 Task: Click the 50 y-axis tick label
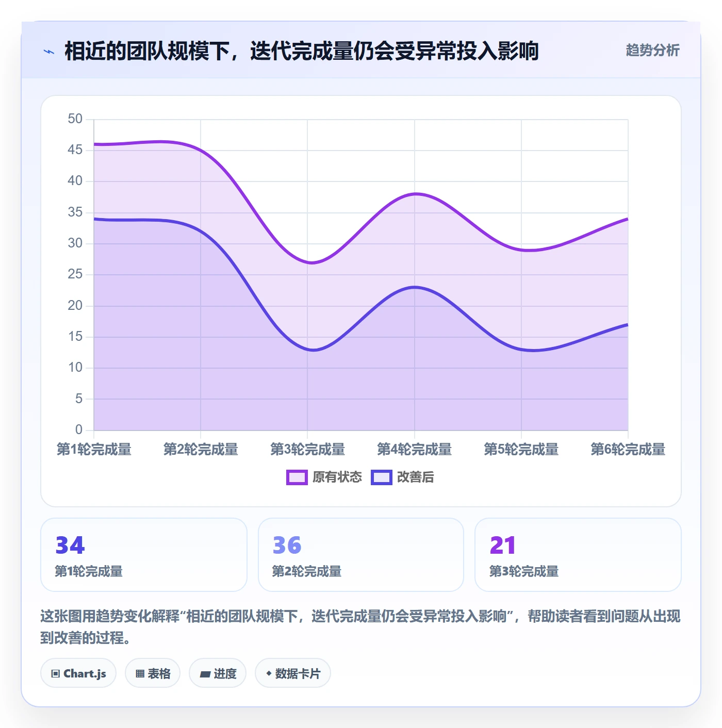point(75,119)
